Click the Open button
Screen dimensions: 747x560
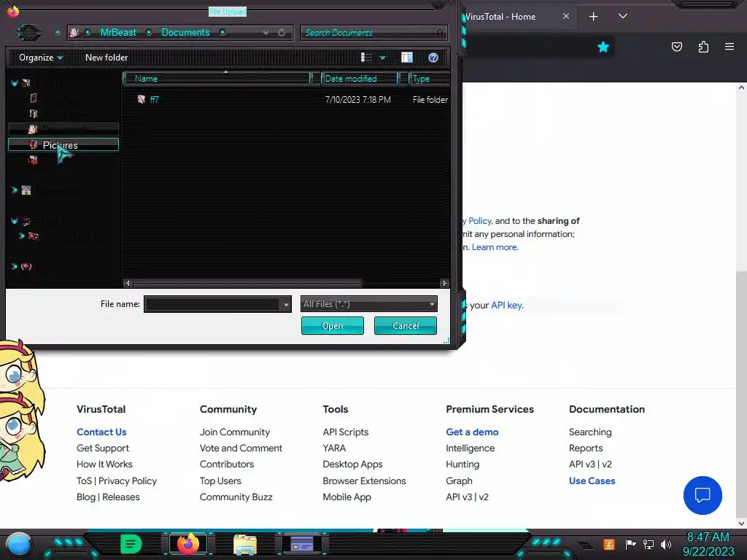pyautogui.click(x=332, y=326)
